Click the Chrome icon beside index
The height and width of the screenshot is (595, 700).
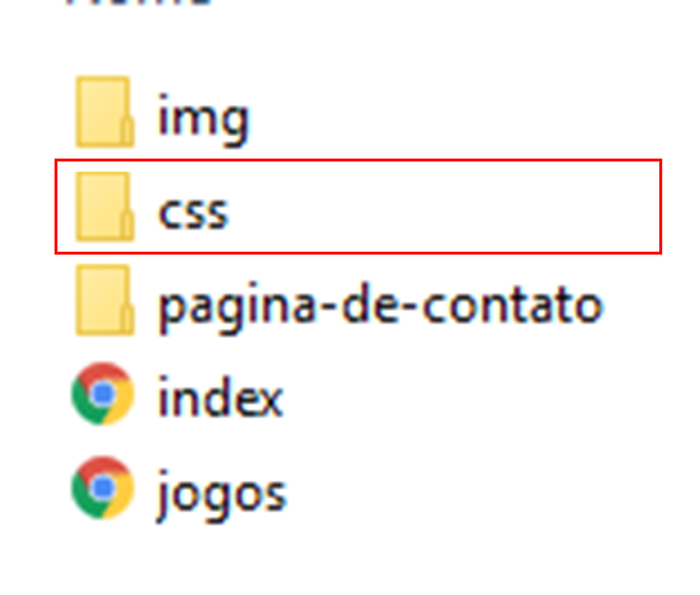click(103, 394)
